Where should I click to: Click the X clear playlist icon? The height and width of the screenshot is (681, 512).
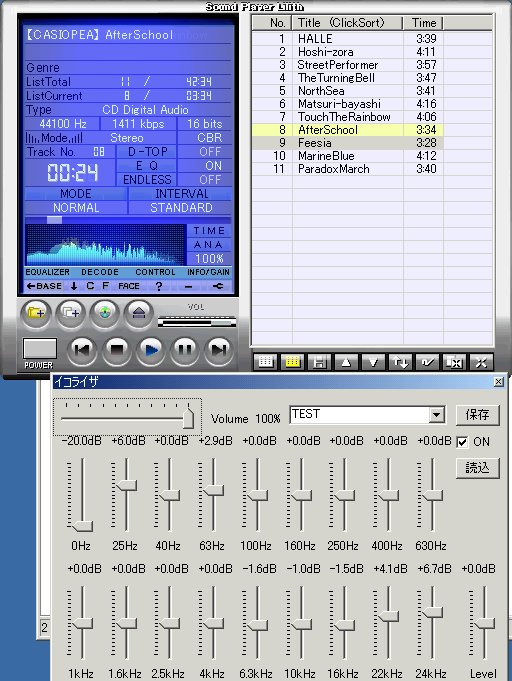pyautogui.click(x=481, y=362)
